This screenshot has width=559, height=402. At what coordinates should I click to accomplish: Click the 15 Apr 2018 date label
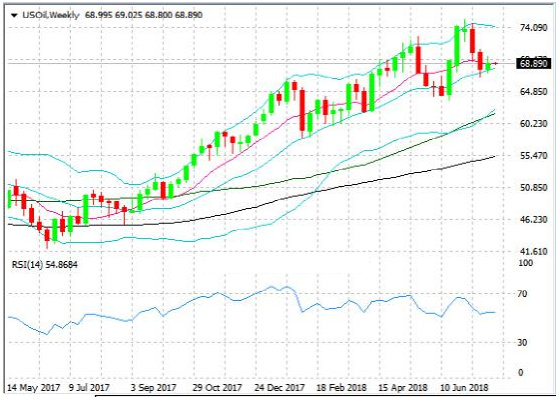tap(402, 387)
